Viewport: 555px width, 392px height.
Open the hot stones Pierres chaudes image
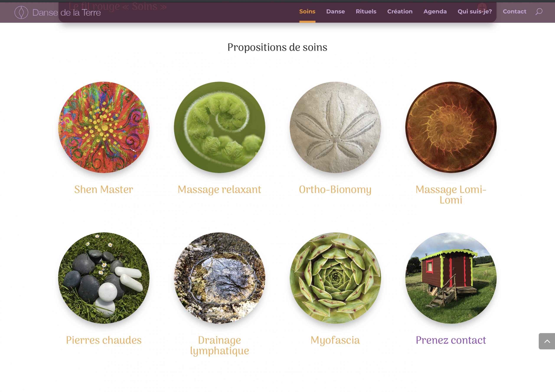click(x=104, y=278)
